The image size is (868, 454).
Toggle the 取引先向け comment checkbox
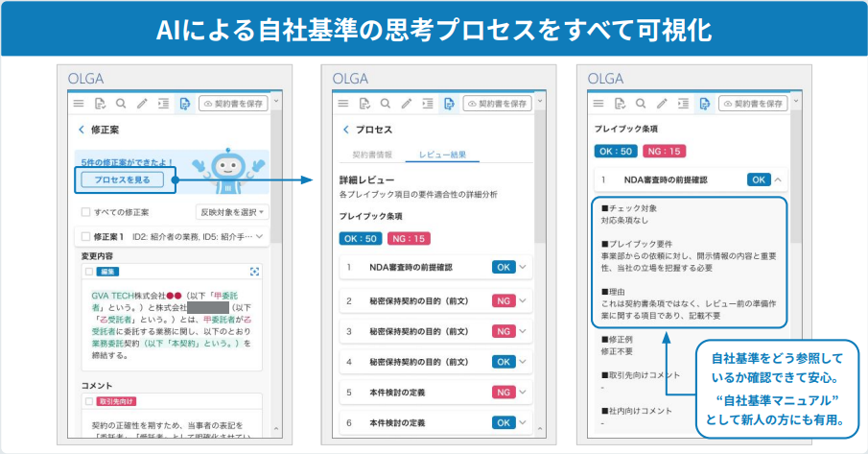89,401
